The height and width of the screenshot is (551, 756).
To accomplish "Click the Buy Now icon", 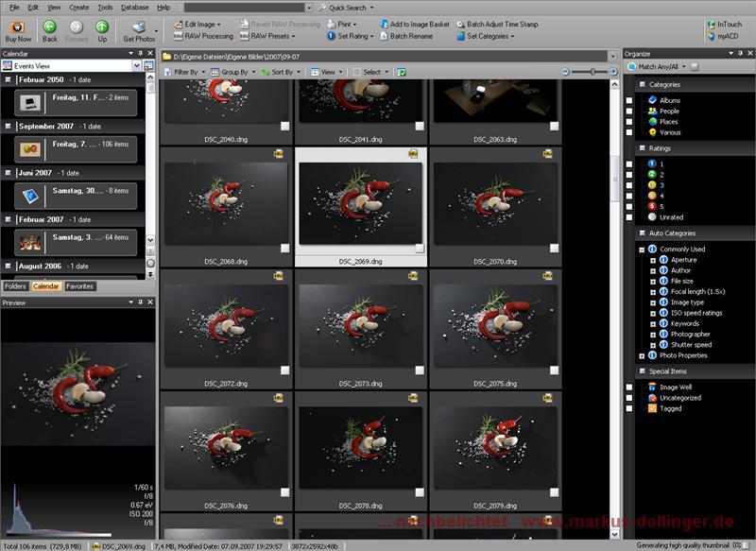I will pyautogui.click(x=17, y=27).
